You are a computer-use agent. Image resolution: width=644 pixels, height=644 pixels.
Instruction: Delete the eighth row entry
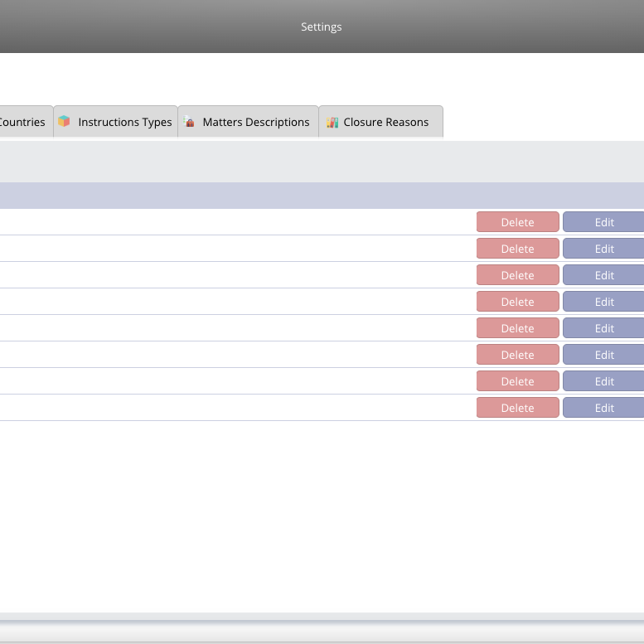click(x=517, y=408)
